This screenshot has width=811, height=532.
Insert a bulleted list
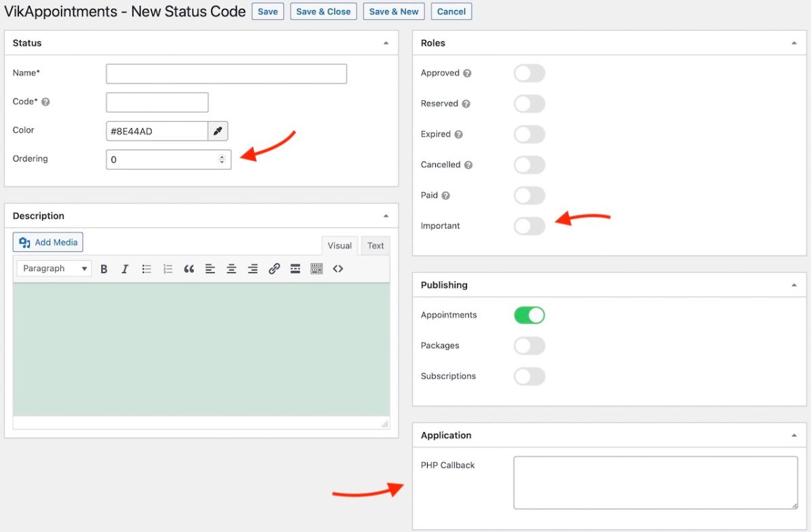tap(147, 269)
